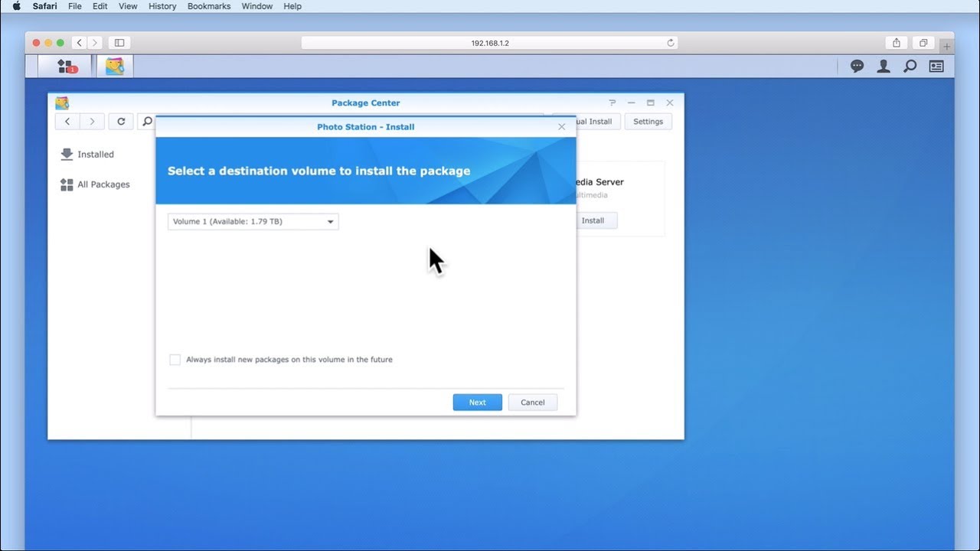The image size is (980, 551).
Task: Open the Apple menu
Action: coord(16,6)
